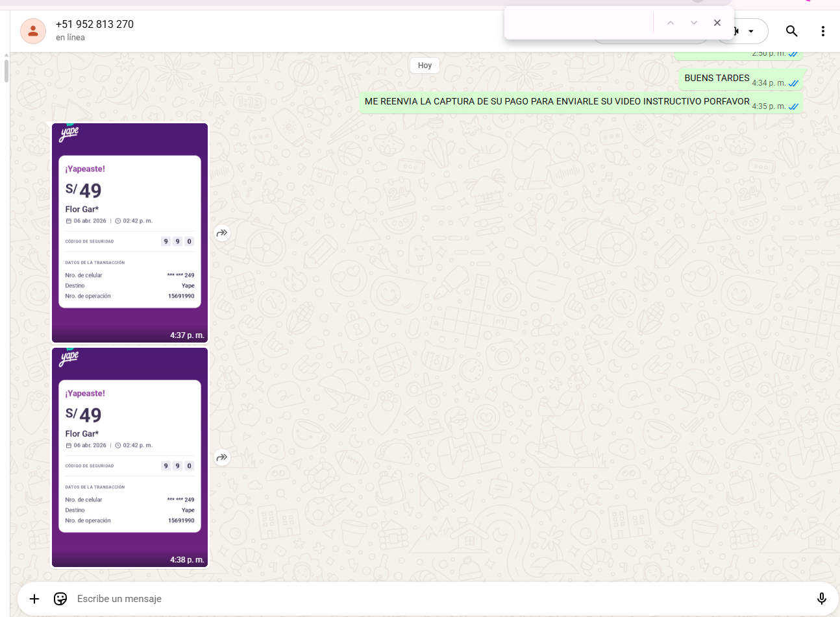Open the emoji and sticker picker
The width and height of the screenshot is (840, 617).
(60, 599)
